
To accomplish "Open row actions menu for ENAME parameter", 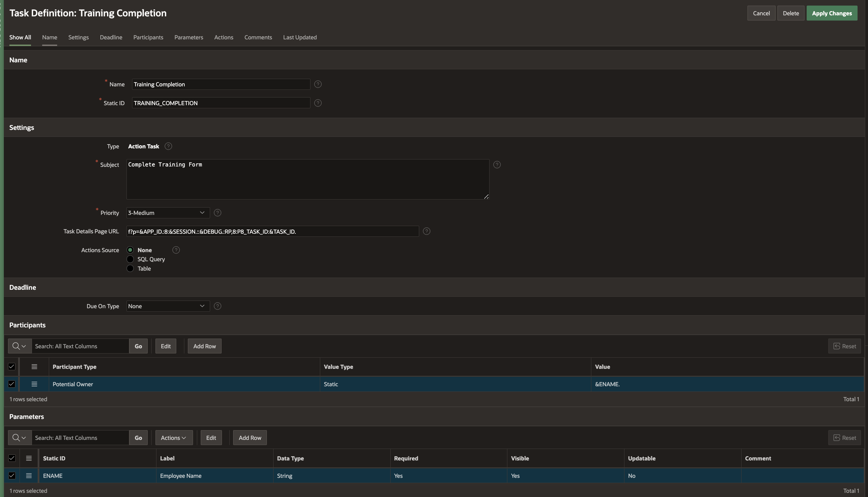I will click(29, 476).
